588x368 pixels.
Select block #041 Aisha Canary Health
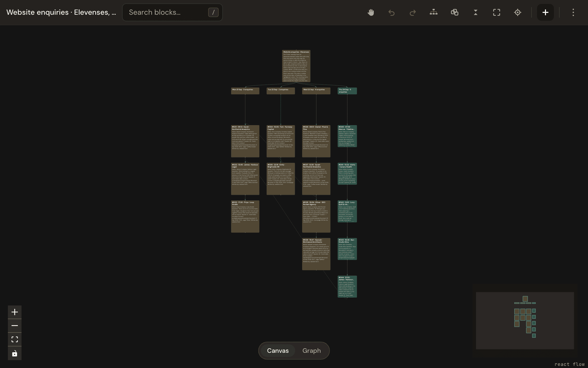[347, 174]
